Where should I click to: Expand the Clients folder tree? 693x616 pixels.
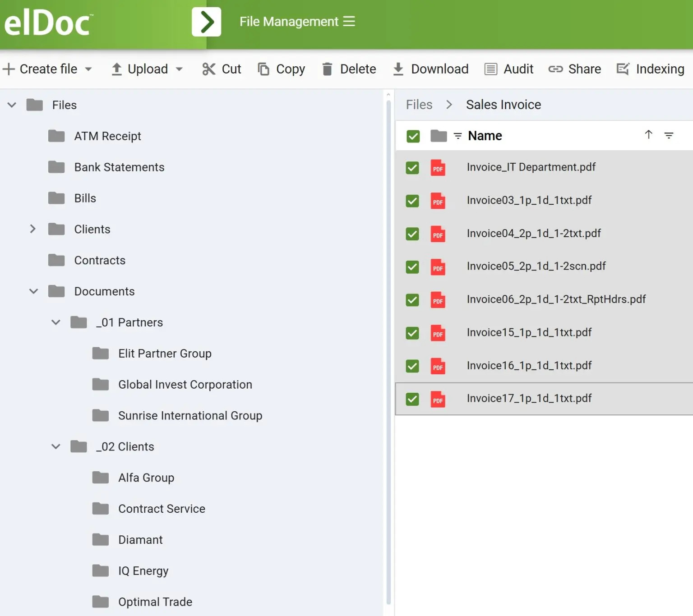(32, 229)
